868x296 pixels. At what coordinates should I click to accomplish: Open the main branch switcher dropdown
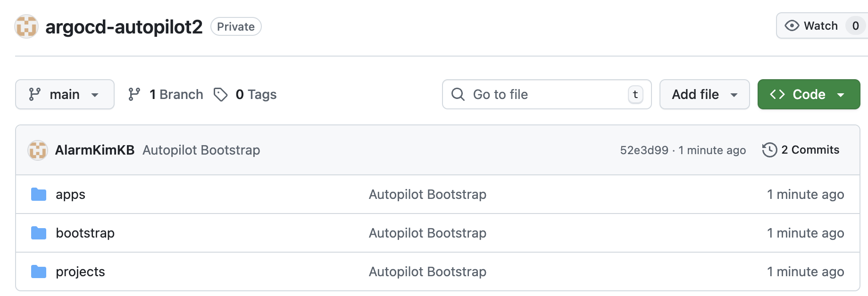(65, 94)
